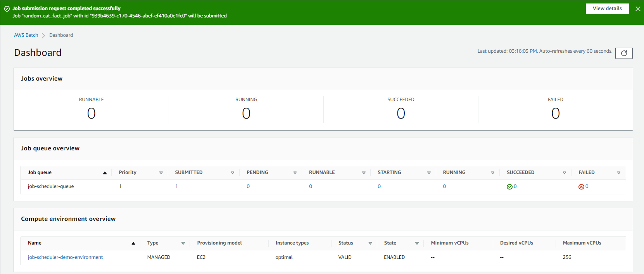Screen dimensions: 644x274
Task: Click the ENABLED state cell
Action: pos(394,257)
